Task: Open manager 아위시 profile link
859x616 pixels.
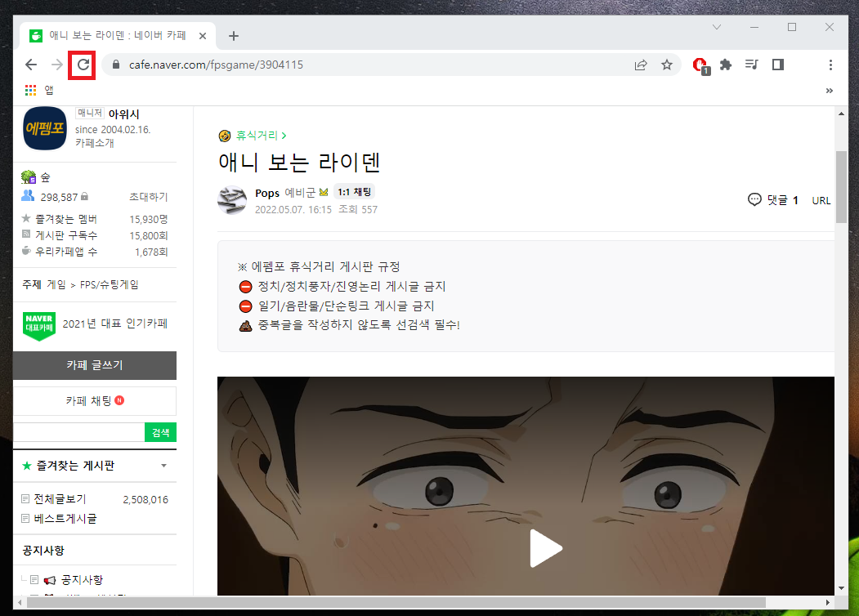Action: 123,114
